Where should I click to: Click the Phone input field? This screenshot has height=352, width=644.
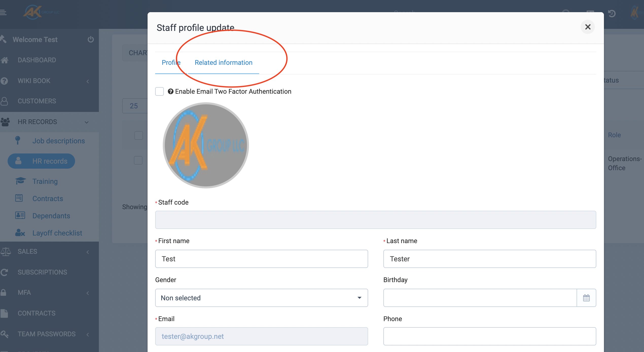coord(490,336)
